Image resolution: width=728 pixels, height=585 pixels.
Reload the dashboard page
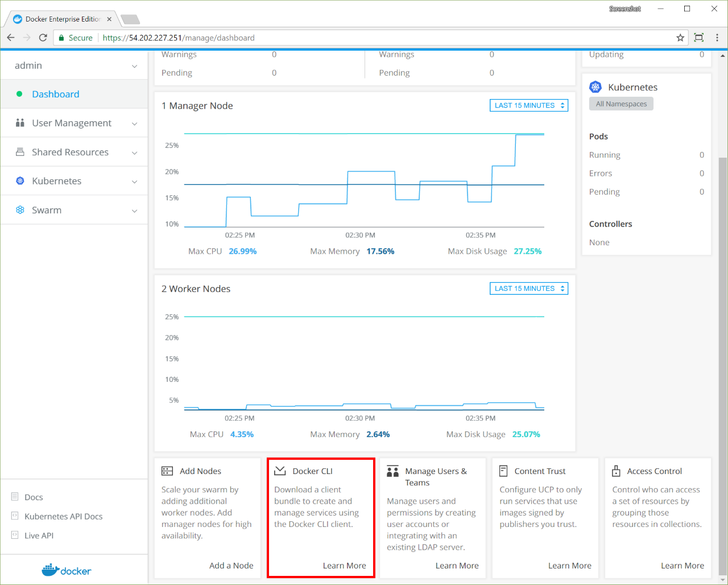(x=43, y=38)
